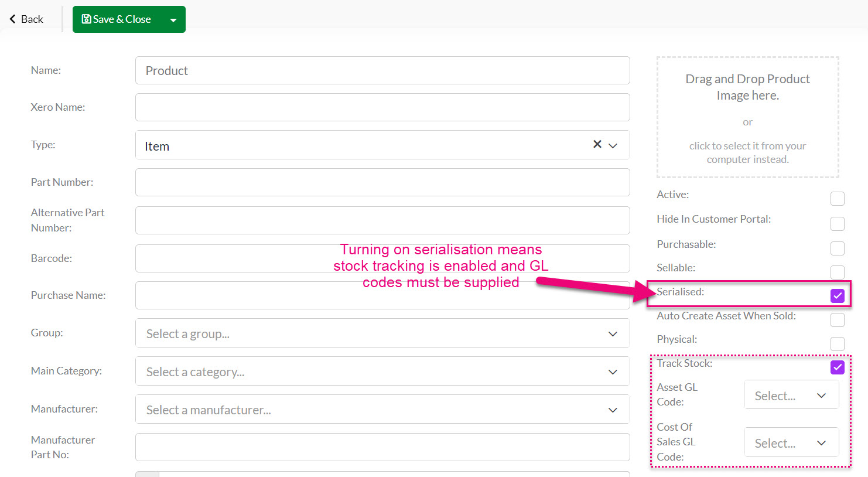Click the Manufacturer Part No field
Viewport: 868px width, 477px height.
382,447
